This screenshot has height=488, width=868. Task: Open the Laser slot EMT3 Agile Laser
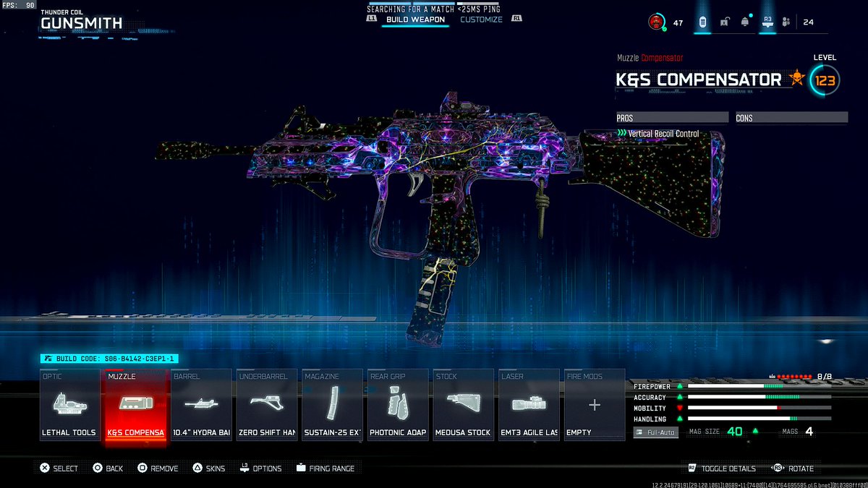pyautogui.click(x=529, y=405)
